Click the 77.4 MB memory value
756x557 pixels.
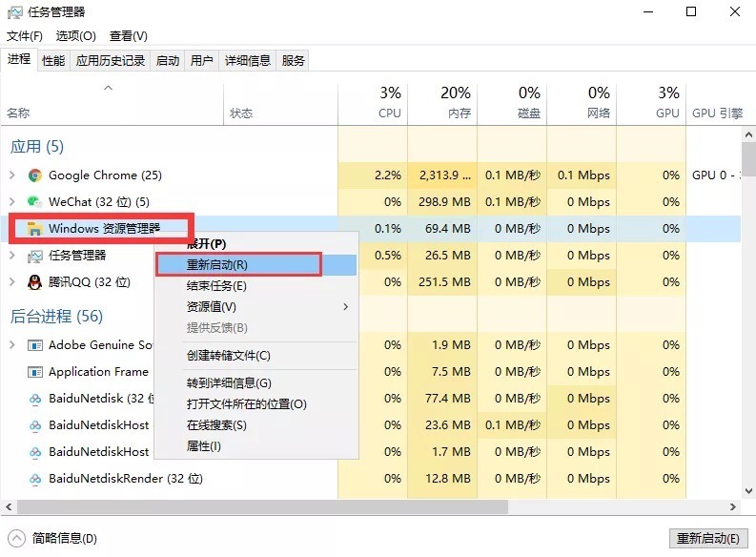coord(448,399)
